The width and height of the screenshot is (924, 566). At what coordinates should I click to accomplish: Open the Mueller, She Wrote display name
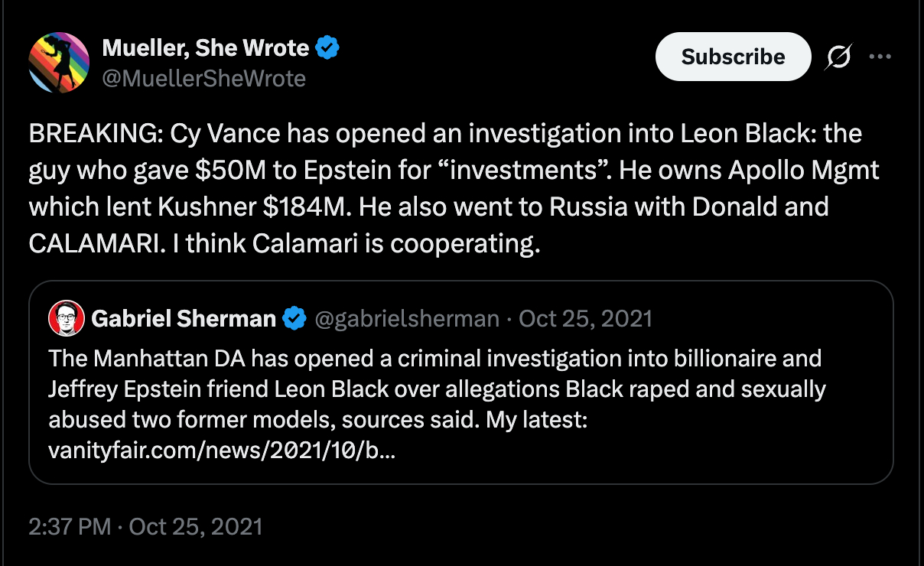pos(205,49)
